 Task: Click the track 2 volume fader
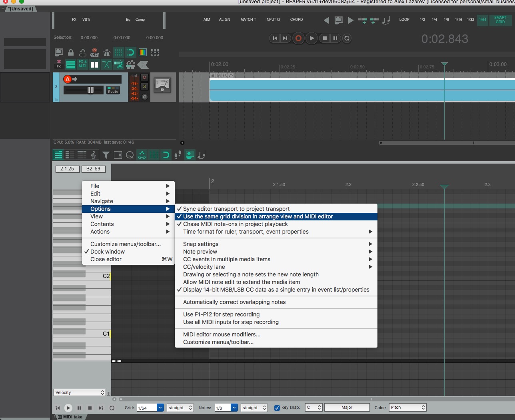(90, 90)
